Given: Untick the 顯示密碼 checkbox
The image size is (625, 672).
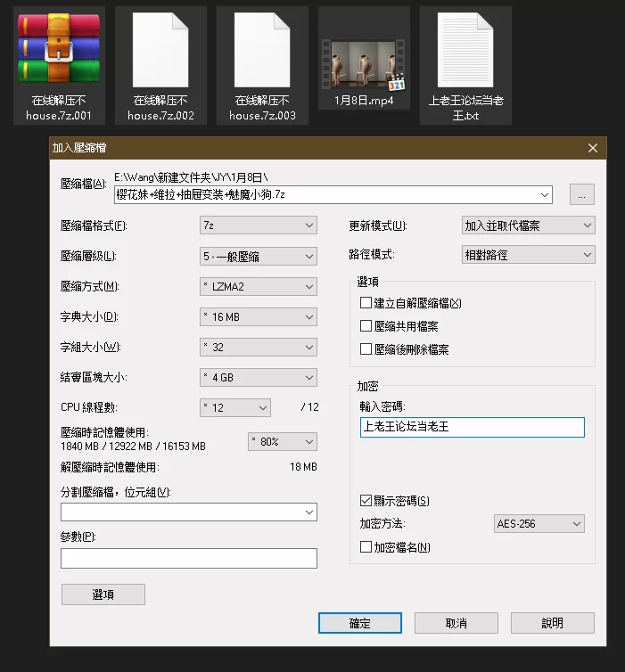Looking at the screenshot, I should (366, 501).
